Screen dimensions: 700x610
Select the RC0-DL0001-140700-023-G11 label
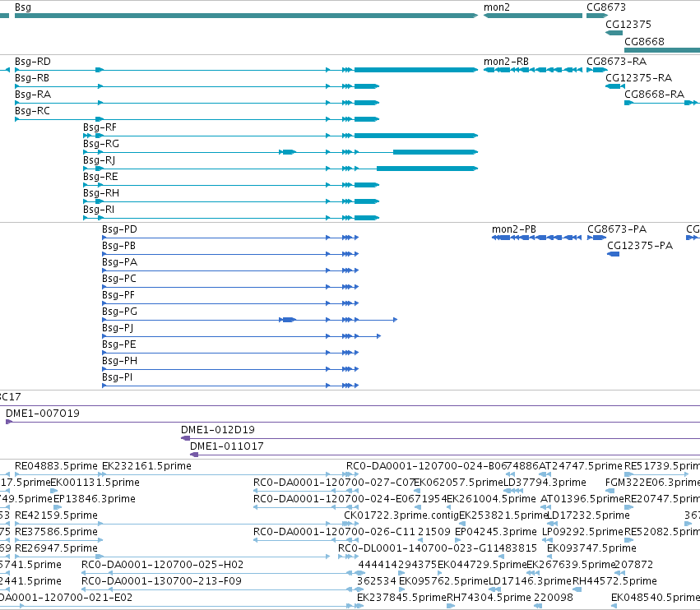coord(419,548)
